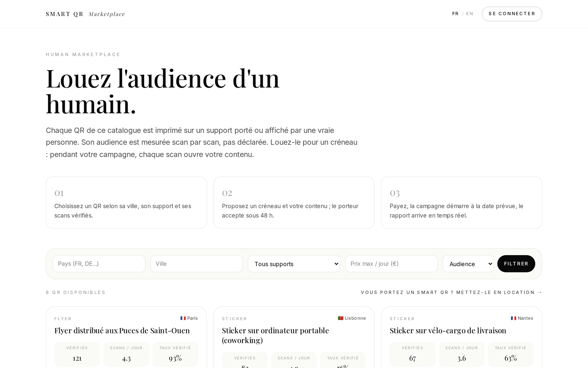588x368 pixels.
Task: Focus the Pays country input field
Action: (x=99, y=264)
